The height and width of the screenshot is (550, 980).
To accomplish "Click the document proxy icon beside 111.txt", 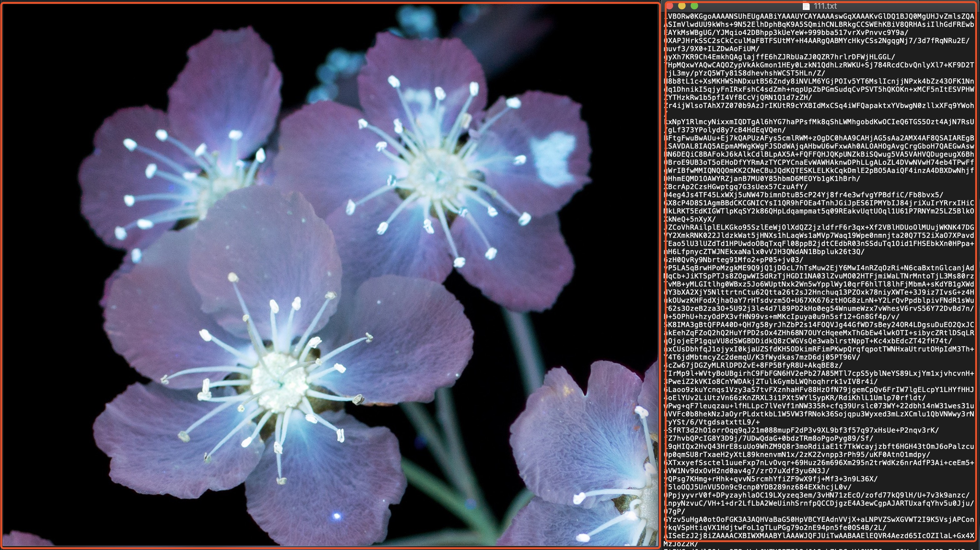I will click(x=806, y=6).
